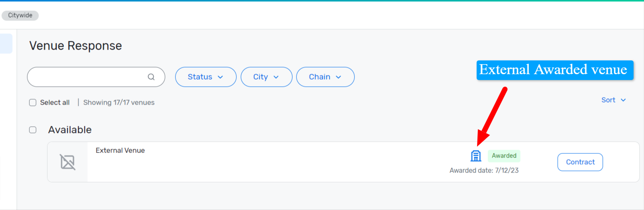Open the External Venue name link
This screenshot has height=210, width=644.
[x=120, y=150]
